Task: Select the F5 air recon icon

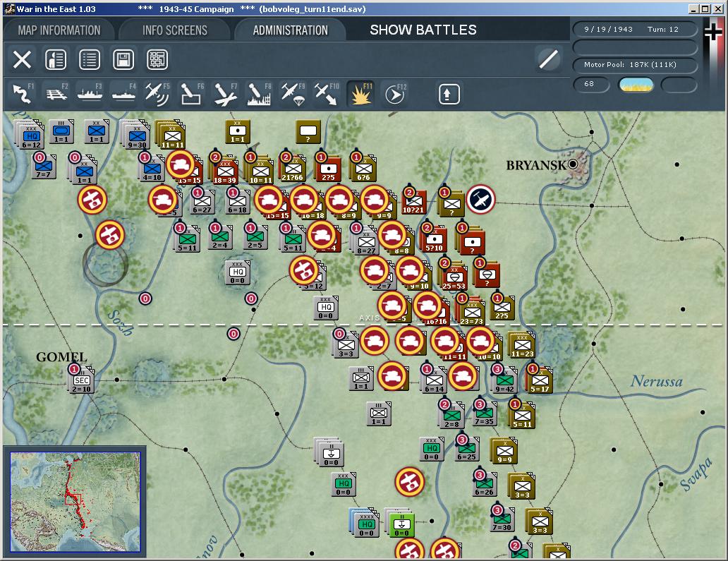Action: (158, 94)
